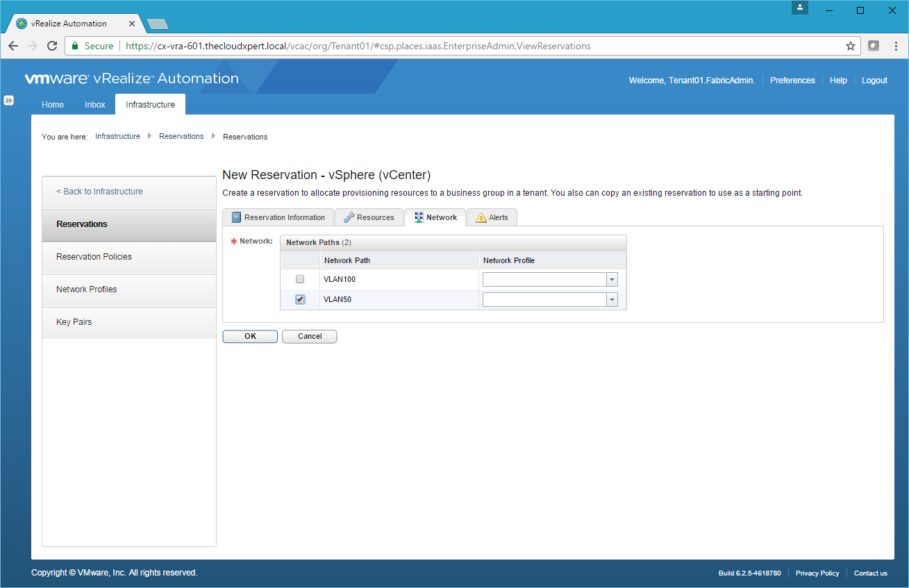
Task: Switch to the Reservation Information tab
Action: [x=278, y=217]
